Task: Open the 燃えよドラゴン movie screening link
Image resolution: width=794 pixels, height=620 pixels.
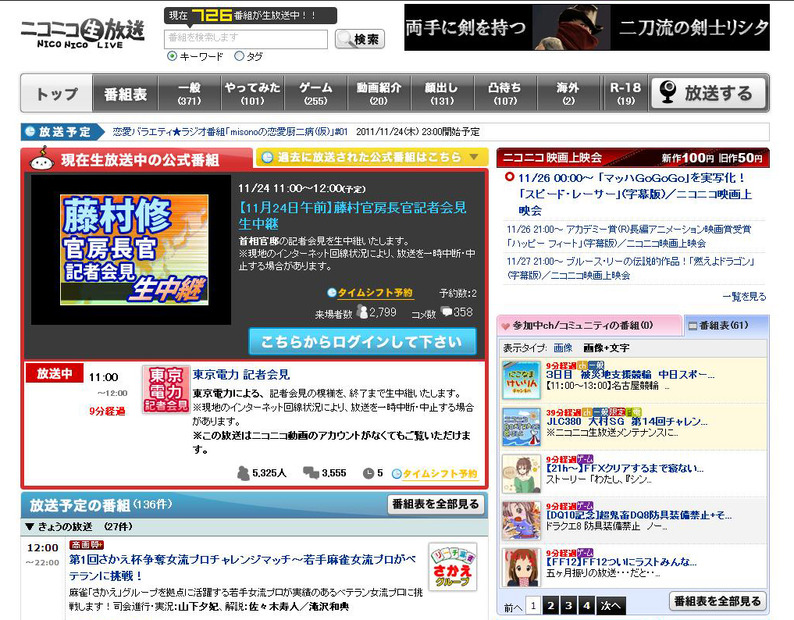Action: click(631, 268)
